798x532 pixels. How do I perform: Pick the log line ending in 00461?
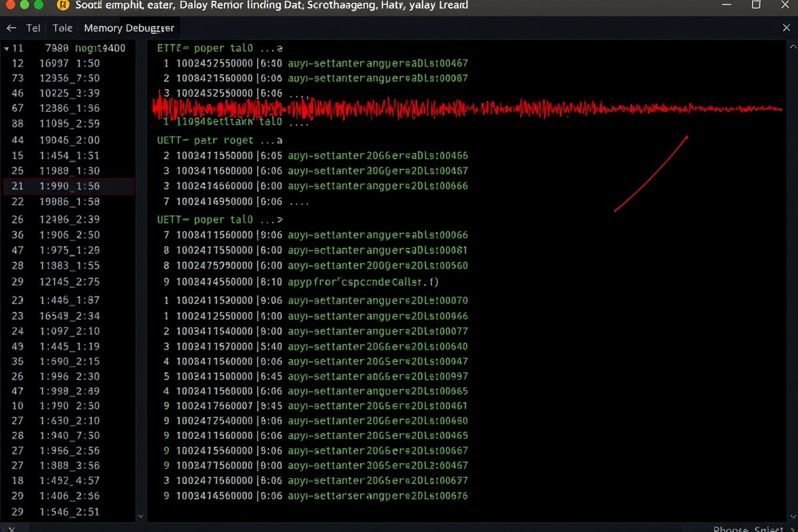coord(315,405)
